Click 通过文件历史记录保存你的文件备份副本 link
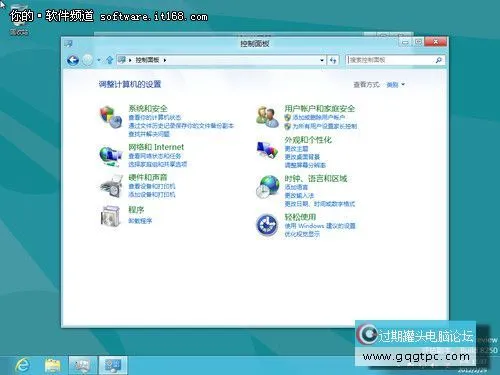 (x=181, y=126)
